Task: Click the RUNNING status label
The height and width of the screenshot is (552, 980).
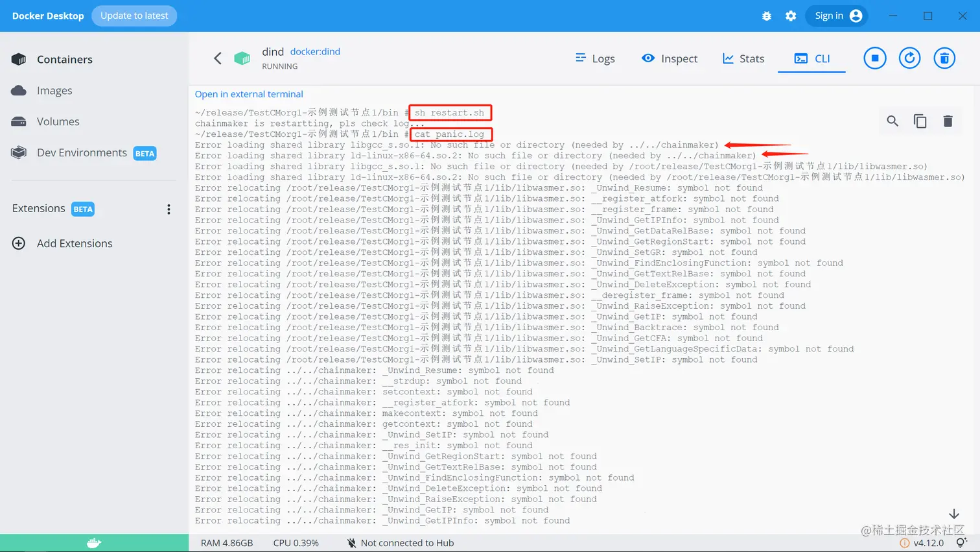Action: [x=280, y=66]
